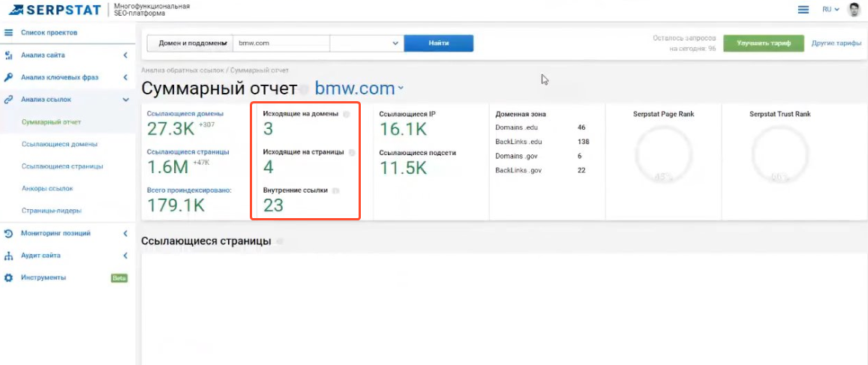Viewport: 868px width, 365px height.
Task: Click the 11.5K Ссылающиеся подсети value
Action: click(403, 167)
